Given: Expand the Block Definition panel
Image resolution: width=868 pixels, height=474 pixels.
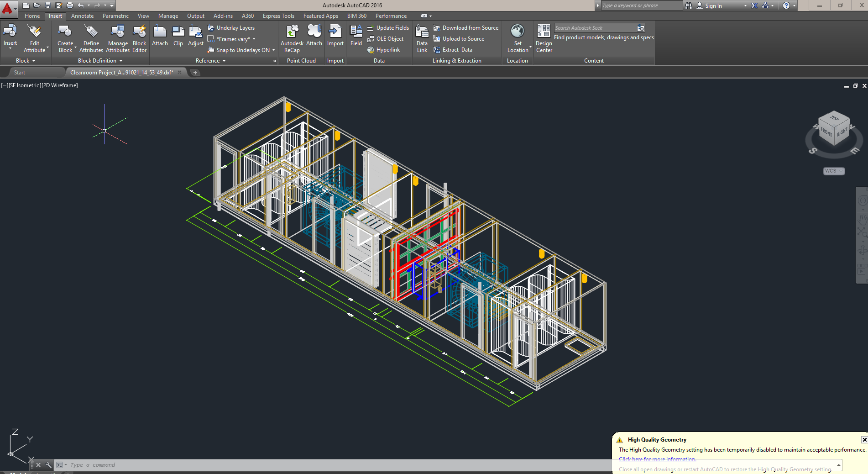Looking at the screenshot, I should (x=100, y=61).
